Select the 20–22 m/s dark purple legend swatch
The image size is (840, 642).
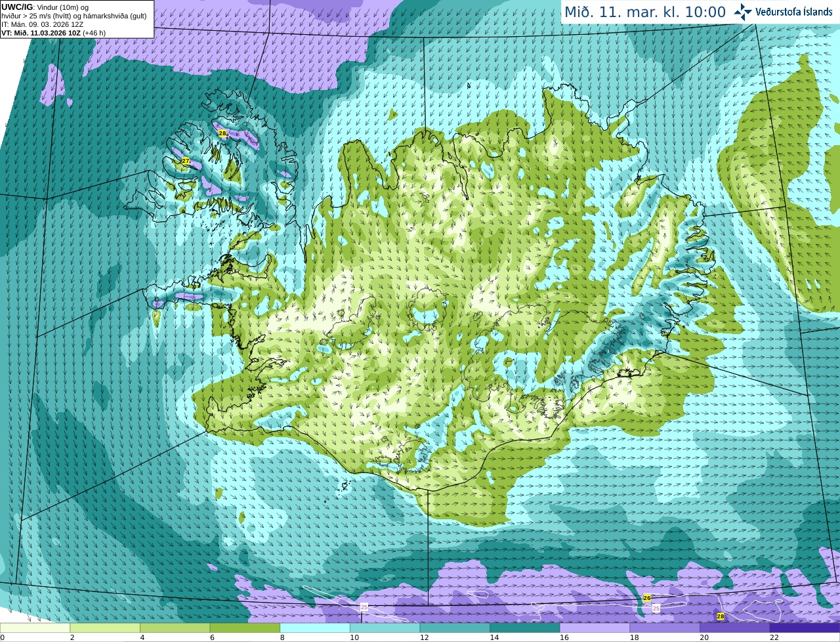pos(735,628)
